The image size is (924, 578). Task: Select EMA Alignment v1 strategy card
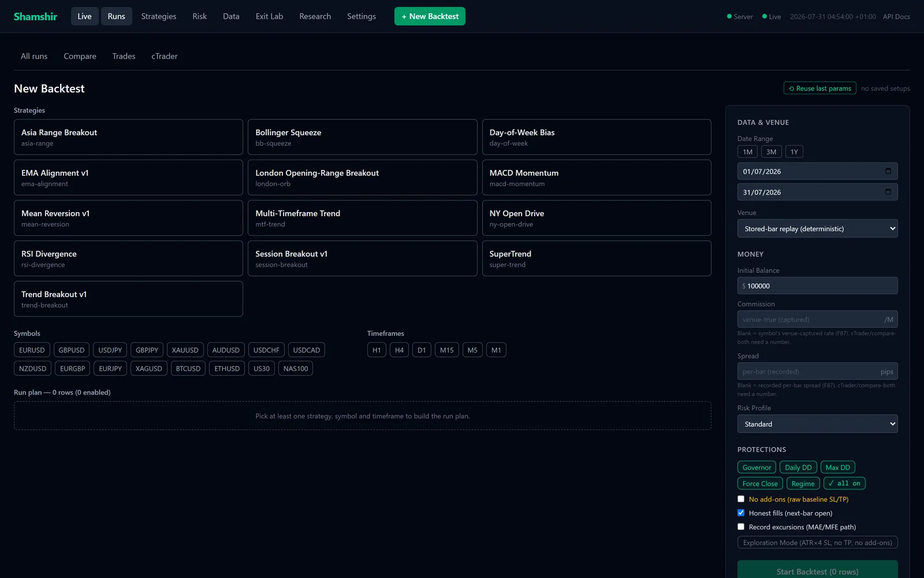[128, 177]
